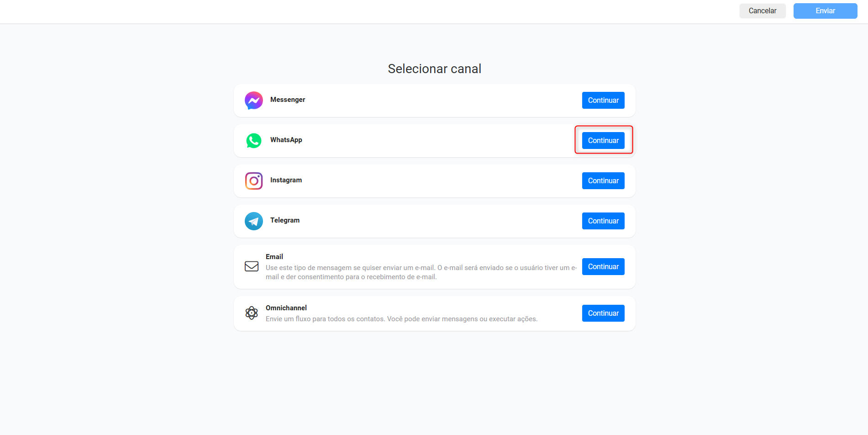Image resolution: width=868 pixels, height=435 pixels.
Task: Select the WhatsApp label text
Action: (x=286, y=140)
